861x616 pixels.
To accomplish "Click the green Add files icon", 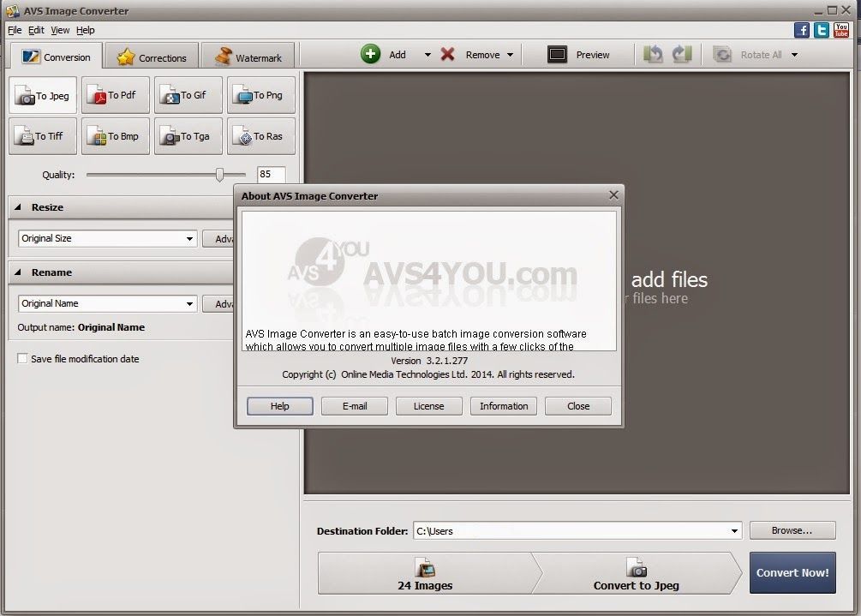I will click(x=370, y=55).
